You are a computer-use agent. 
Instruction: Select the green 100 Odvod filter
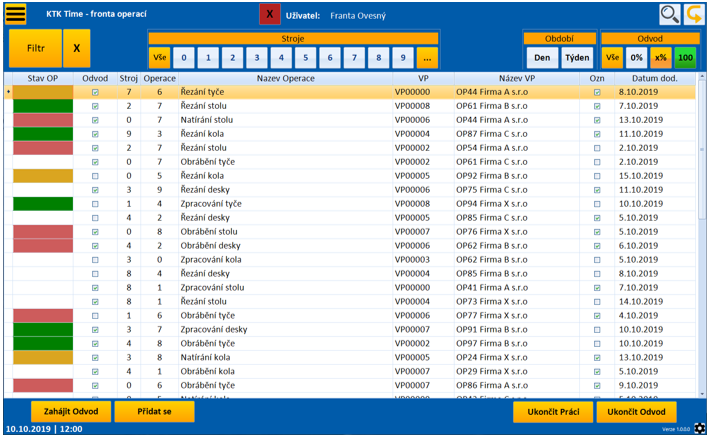point(686,57)
